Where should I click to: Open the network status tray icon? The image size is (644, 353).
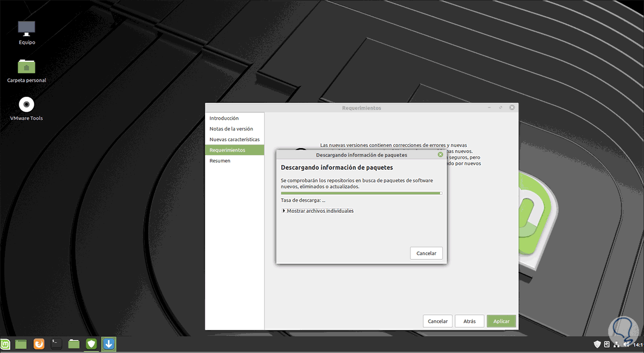point(616,344)
